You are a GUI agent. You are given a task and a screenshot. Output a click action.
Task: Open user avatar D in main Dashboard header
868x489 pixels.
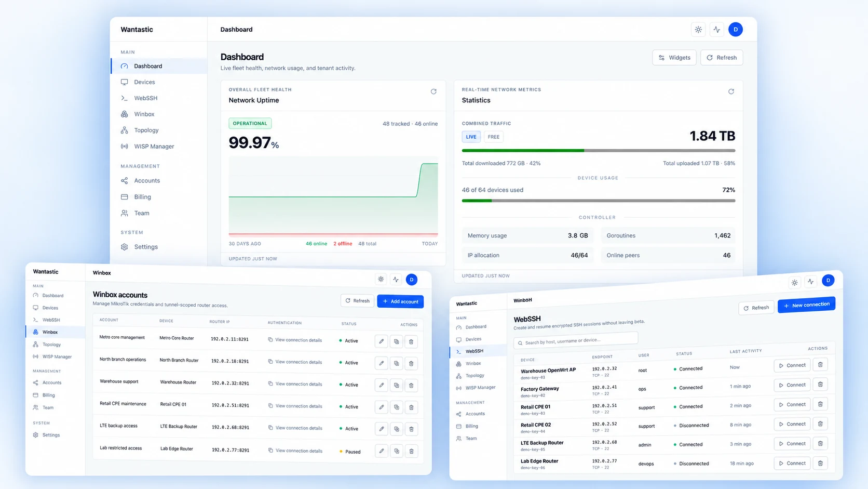coord(736,30)
